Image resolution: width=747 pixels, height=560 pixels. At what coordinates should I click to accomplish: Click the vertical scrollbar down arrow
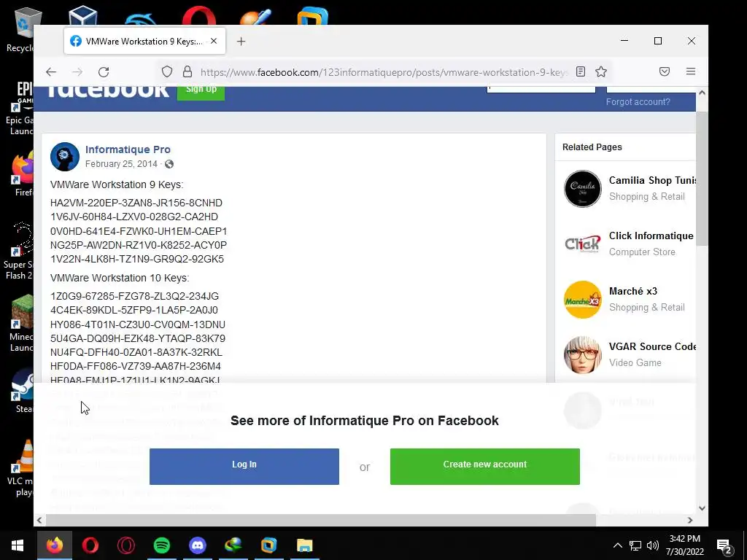click(702, 508)
